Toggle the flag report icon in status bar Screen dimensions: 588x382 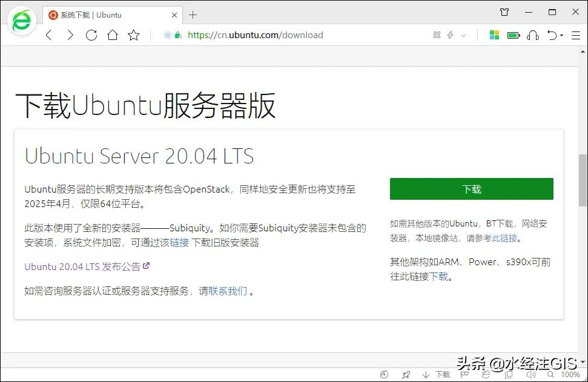464,375
